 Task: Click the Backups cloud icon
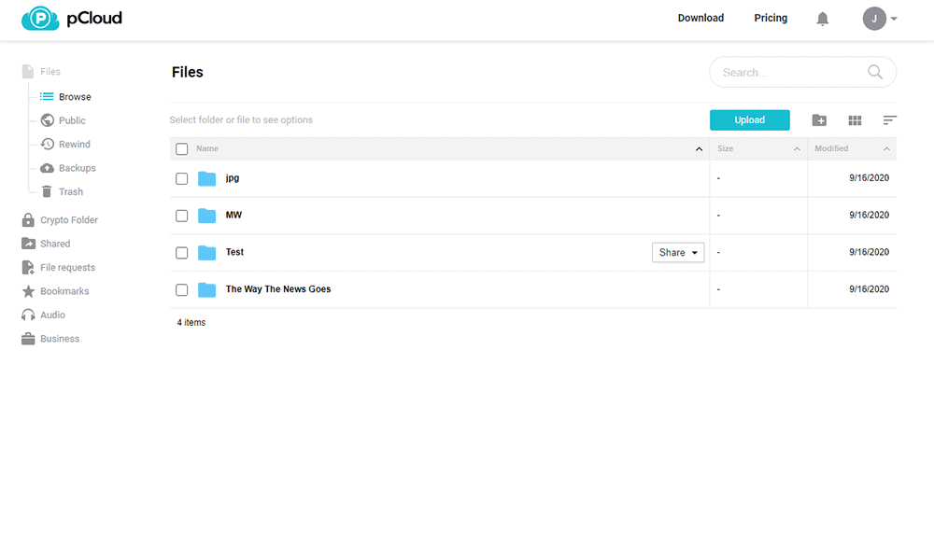coord(47,168)
